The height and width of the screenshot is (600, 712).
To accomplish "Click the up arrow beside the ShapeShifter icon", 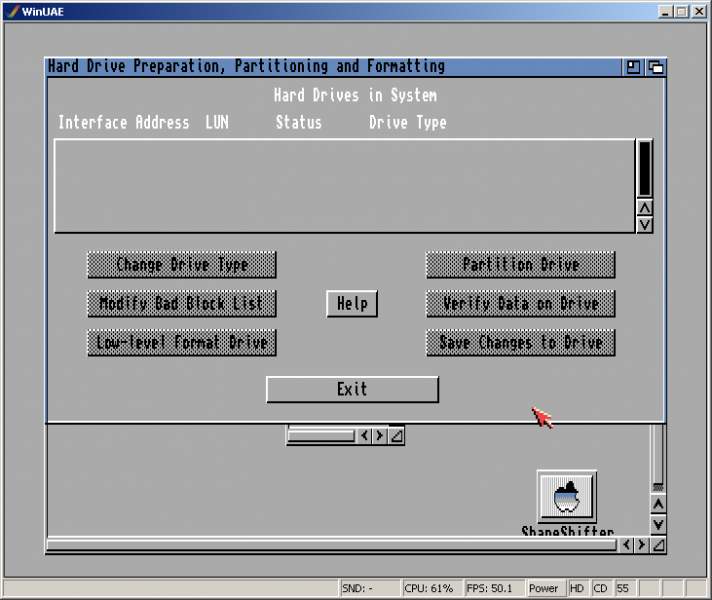I will [657, 505].
